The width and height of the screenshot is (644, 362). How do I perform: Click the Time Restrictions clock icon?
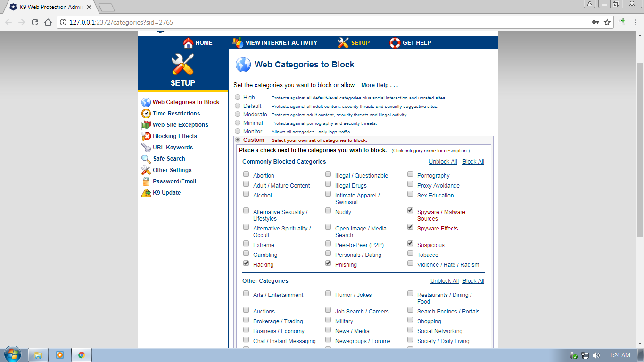click(146, 114)
